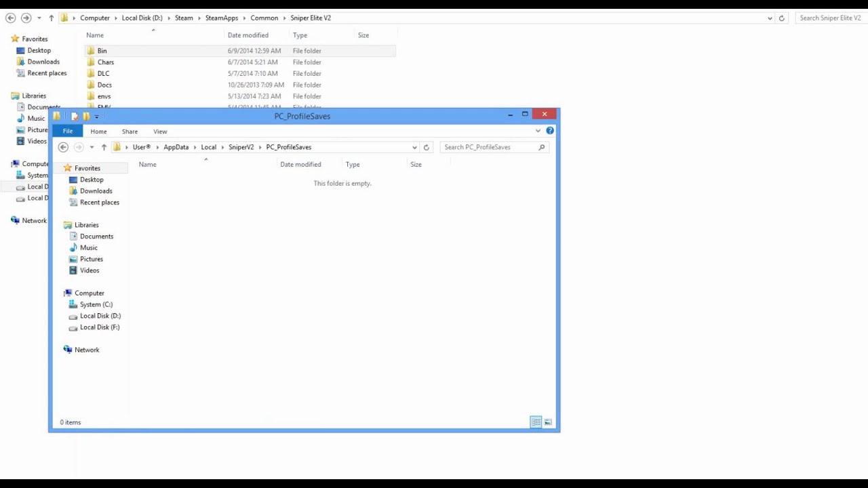Image resolution: width=868 pixels, height=488 pixels.
Task: Click Local in the PC_ProfileSaves address bar
Action: click(x=208, y=147)
